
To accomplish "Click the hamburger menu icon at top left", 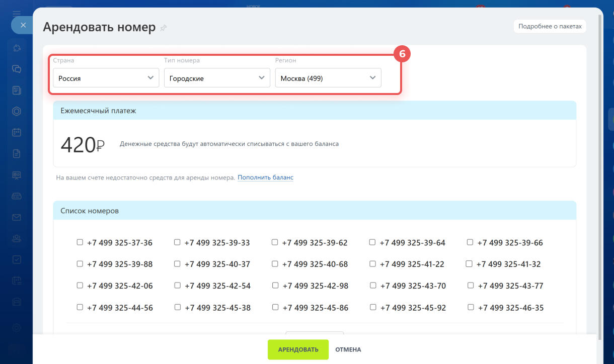I will tap(17, 13).
